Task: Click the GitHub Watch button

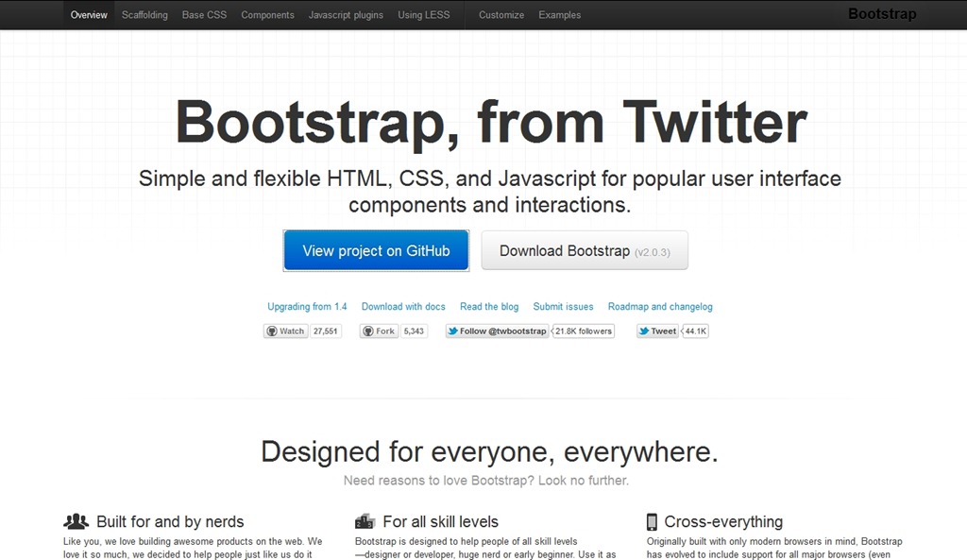Action: (x=285, y=331)
